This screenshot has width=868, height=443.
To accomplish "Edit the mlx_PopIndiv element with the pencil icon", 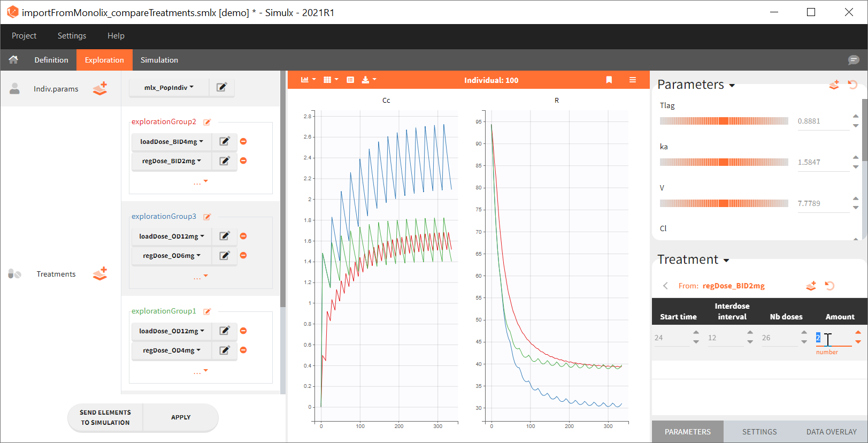I will [221, 87].
